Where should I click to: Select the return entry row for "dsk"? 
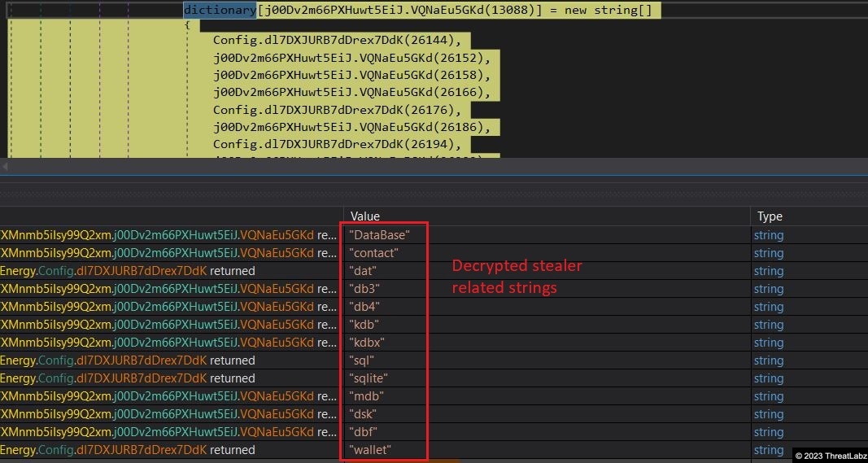168,414
